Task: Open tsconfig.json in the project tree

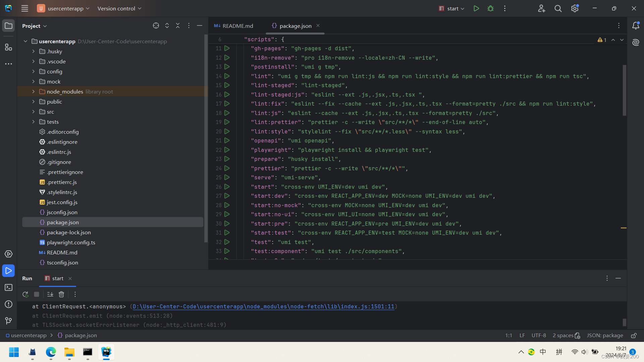Action: pyautogui.click(x=62, y=262)
